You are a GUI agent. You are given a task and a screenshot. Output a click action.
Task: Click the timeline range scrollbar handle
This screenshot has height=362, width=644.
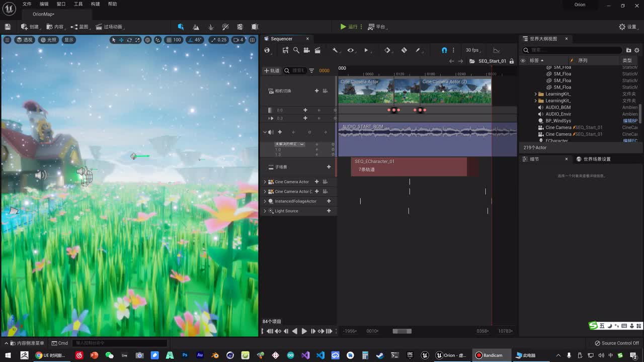[x=402, y=331]
